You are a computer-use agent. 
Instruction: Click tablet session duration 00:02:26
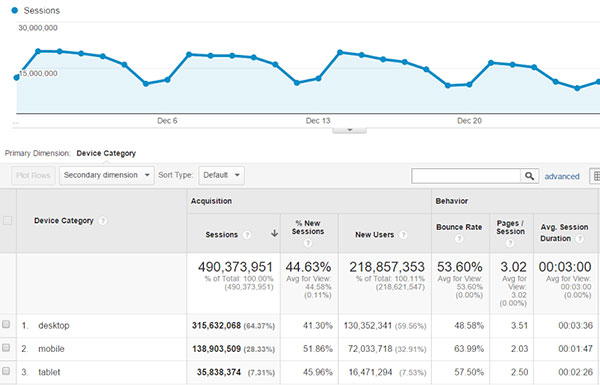click(x=576, y=372)
